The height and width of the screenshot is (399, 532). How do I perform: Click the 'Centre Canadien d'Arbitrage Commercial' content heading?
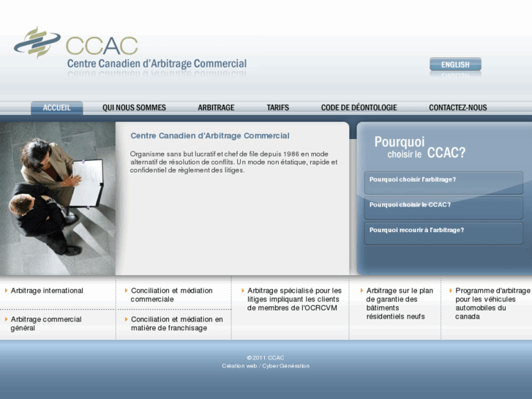[x=210, y=136]
